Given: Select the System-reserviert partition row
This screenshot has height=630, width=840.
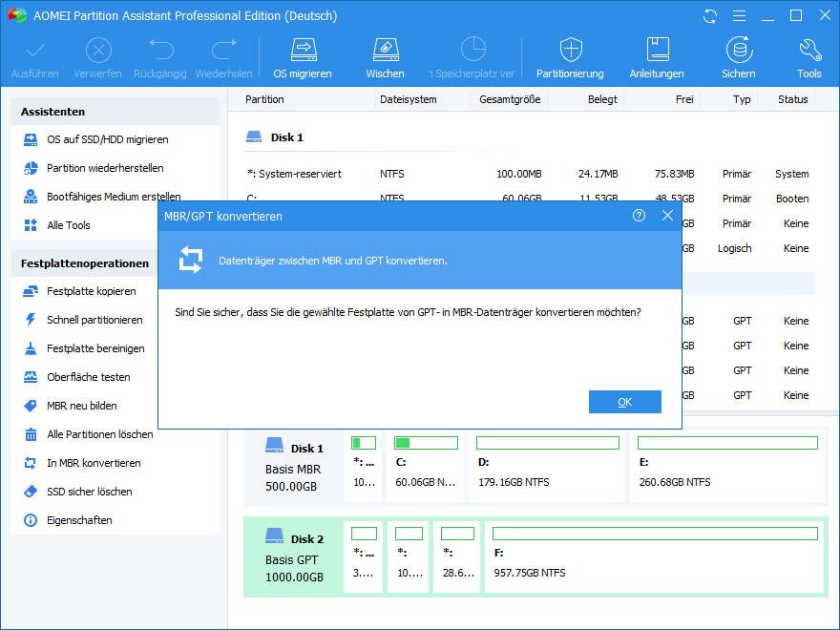Looking at the screenshot, I should [528, 174].
